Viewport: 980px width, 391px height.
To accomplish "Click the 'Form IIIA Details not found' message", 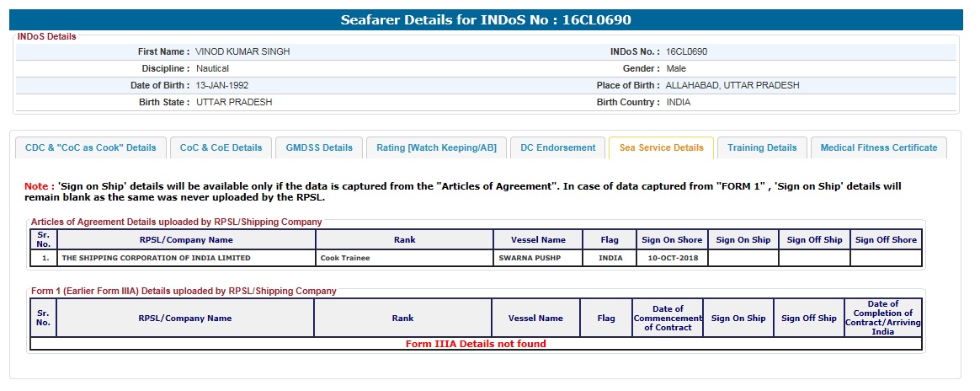I will [476, 344].
